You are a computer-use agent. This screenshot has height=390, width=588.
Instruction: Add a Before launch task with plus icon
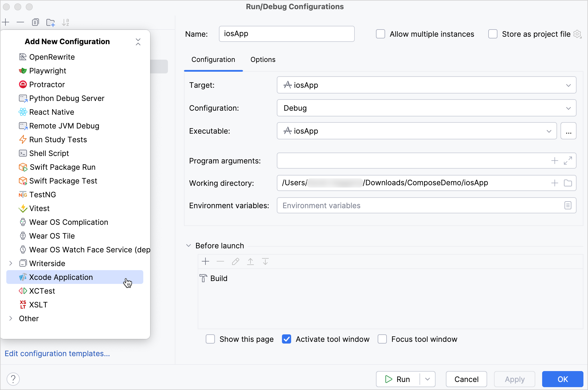tap(205, 261)
